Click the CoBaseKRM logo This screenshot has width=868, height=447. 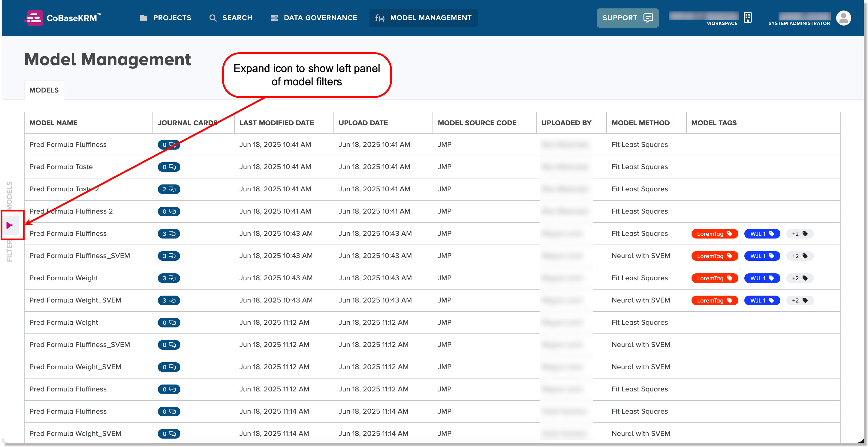pyautogui.click(x=63, y=18)
